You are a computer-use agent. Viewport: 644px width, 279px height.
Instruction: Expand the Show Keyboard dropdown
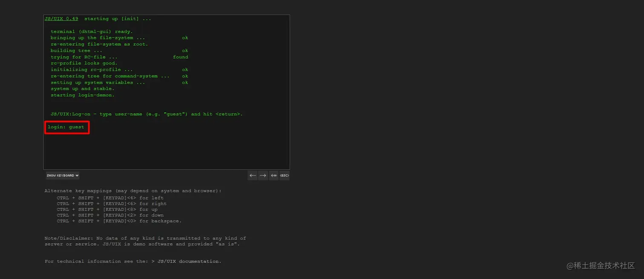(x=63, y=175)
